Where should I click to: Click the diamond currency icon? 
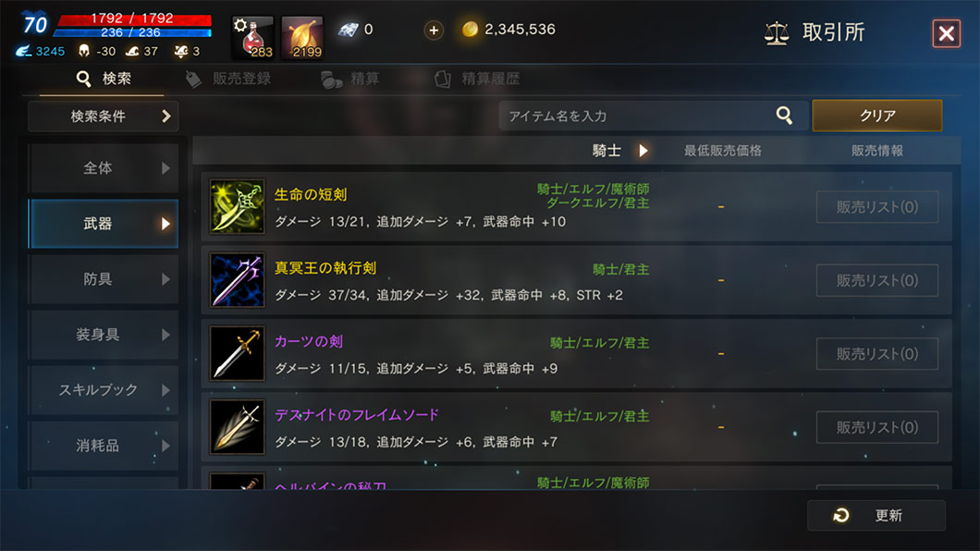pos(348,30)
